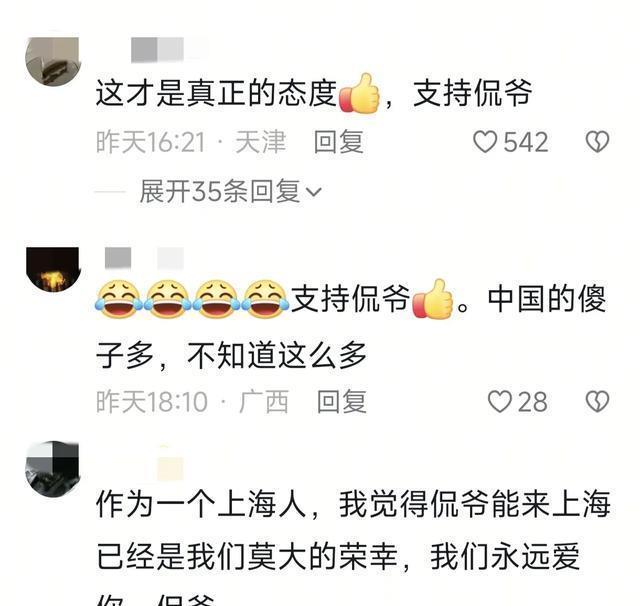Open the third commenter's blurred username
This screenshot has height=606, width=640.
[170, 463]
